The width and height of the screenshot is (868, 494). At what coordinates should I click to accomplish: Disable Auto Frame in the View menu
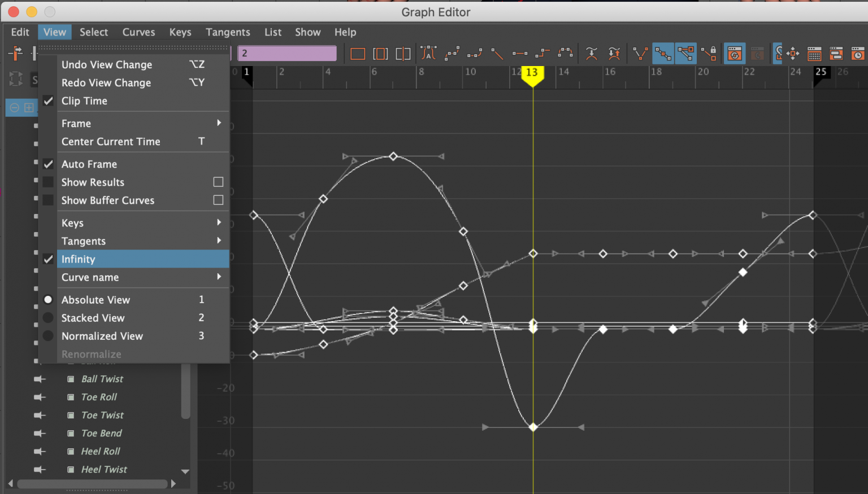pyautogui.click(x=49, y=164)
